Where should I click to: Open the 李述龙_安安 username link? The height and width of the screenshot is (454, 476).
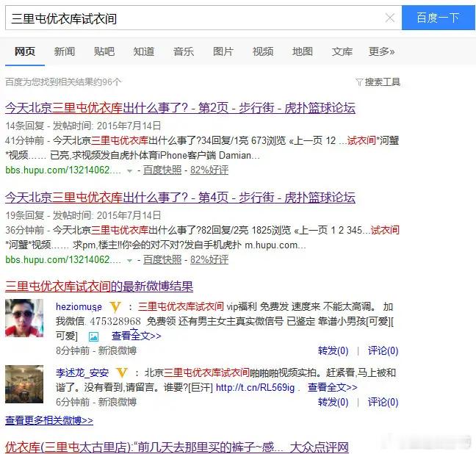coord(82,372)
